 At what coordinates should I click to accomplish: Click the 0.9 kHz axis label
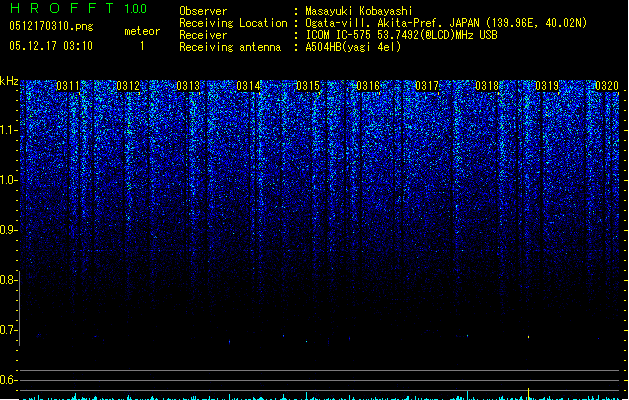tap(8, 230)
